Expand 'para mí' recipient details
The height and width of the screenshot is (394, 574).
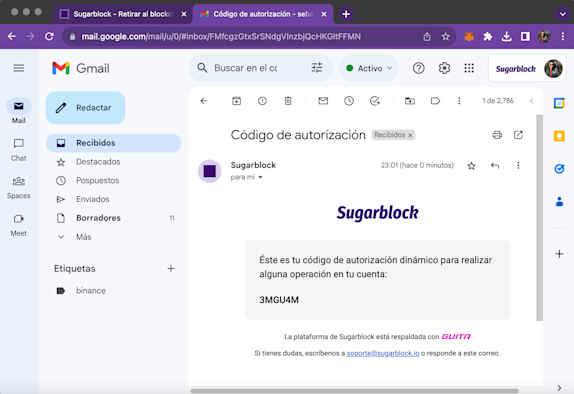coord(260,177)
